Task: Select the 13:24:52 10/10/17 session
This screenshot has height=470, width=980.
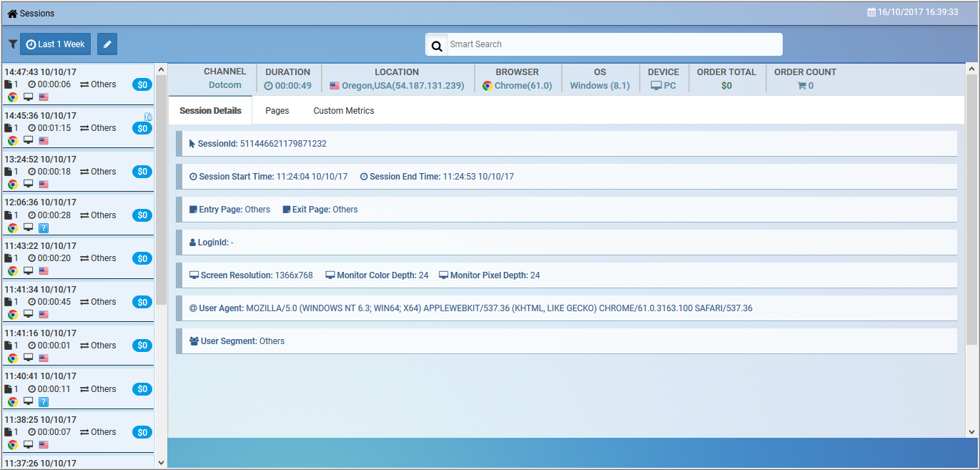Action: point(78,172)
